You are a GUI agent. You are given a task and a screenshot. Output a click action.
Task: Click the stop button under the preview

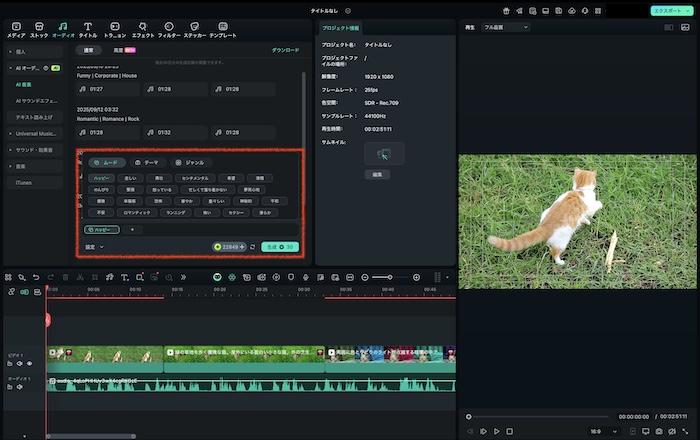509,431
